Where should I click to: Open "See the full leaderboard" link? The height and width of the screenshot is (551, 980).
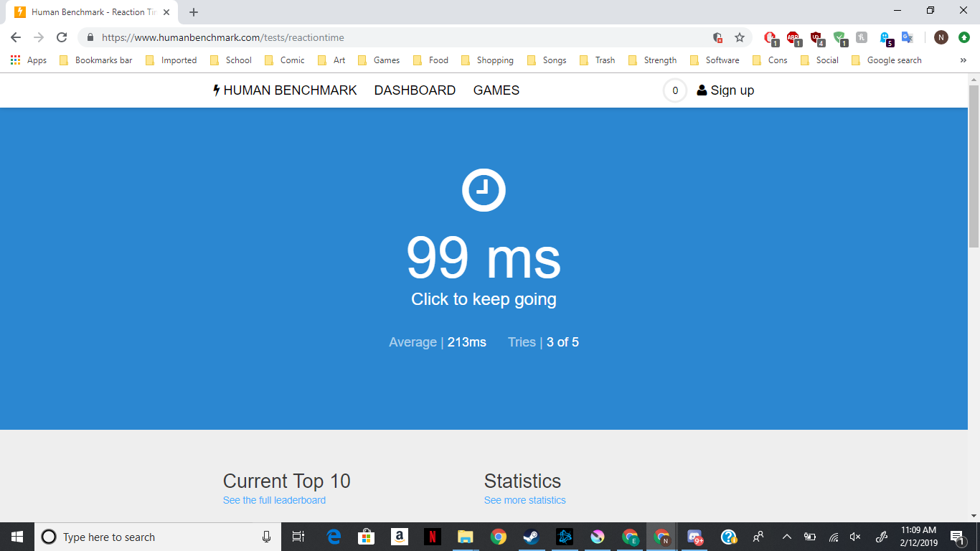tap(274, 500)
